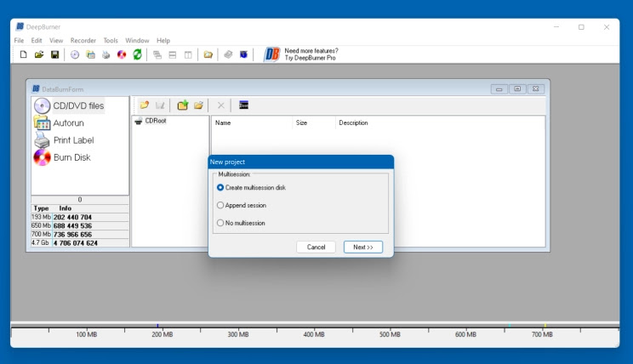Click the Info header in size table
This screenshot has height=364, width=633.
coord(65,208)
